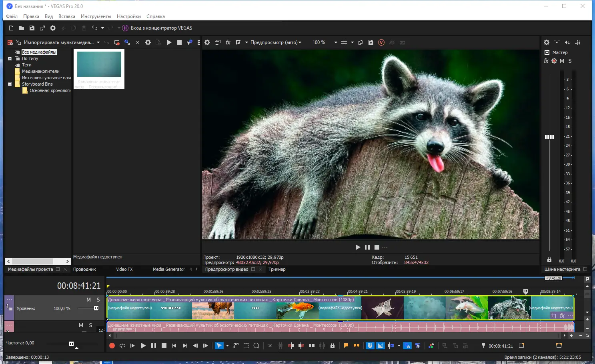Solo the video track with its S button

(98, 300)
